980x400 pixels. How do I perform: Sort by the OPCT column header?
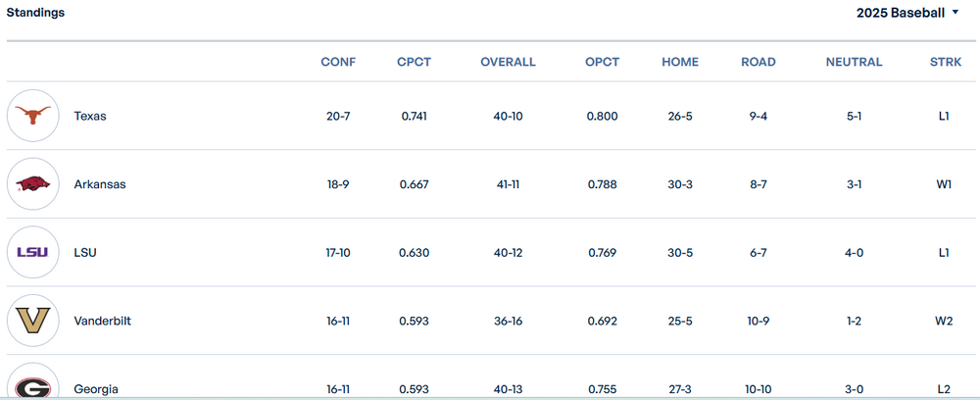point(603,62)
